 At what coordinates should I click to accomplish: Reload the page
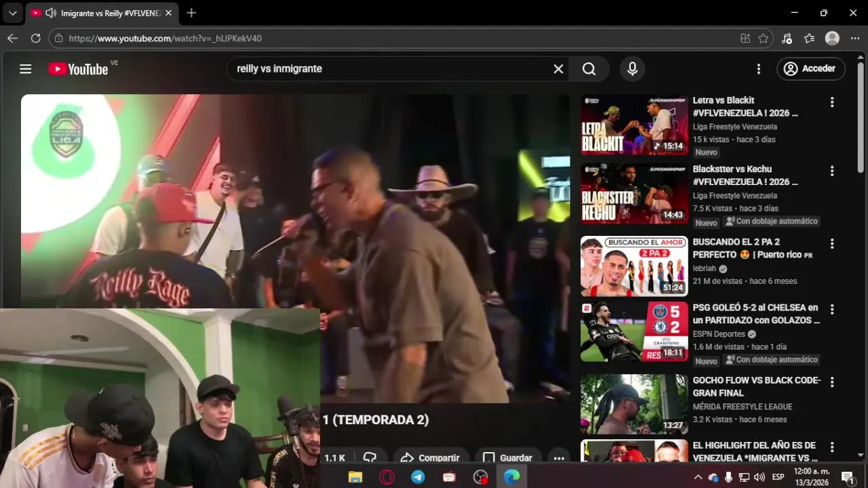[x=36, y=39]
